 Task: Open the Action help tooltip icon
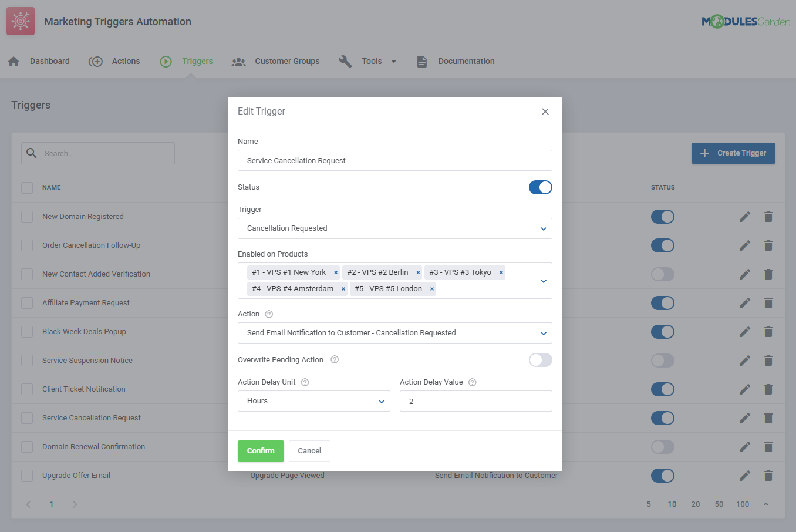tap(269, 314)
